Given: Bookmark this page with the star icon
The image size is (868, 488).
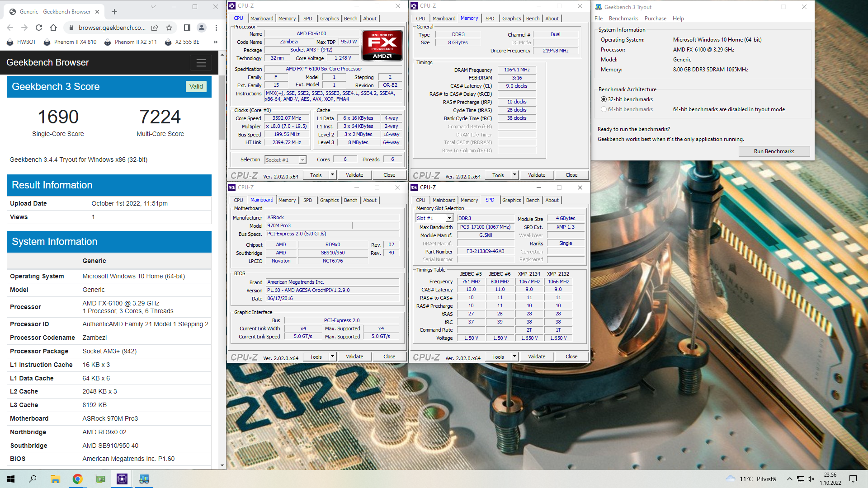Looking at the screenshot, I should pyautogui.click(x=169, y=28).
